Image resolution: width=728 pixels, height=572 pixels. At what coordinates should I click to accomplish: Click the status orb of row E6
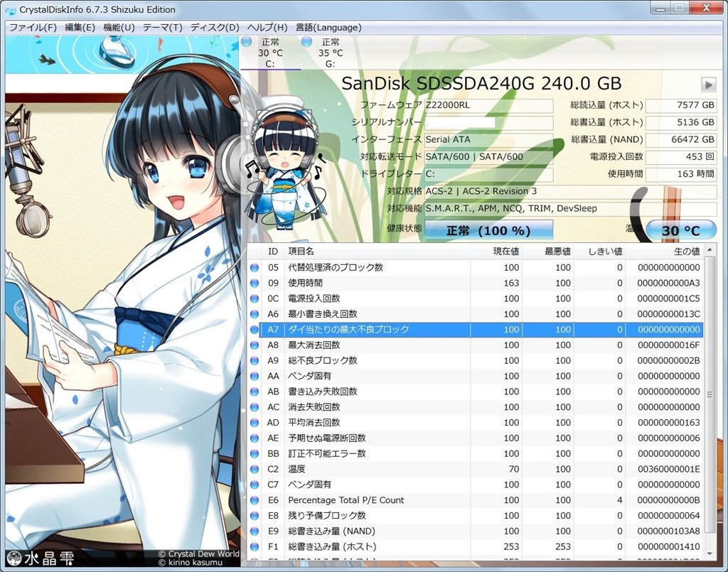pyautogui.click(x=255, y=500)
